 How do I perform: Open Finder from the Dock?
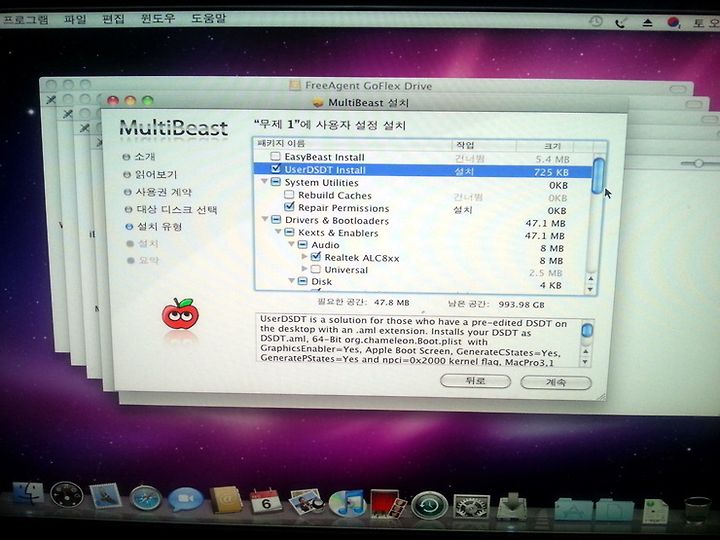[28, 494]
